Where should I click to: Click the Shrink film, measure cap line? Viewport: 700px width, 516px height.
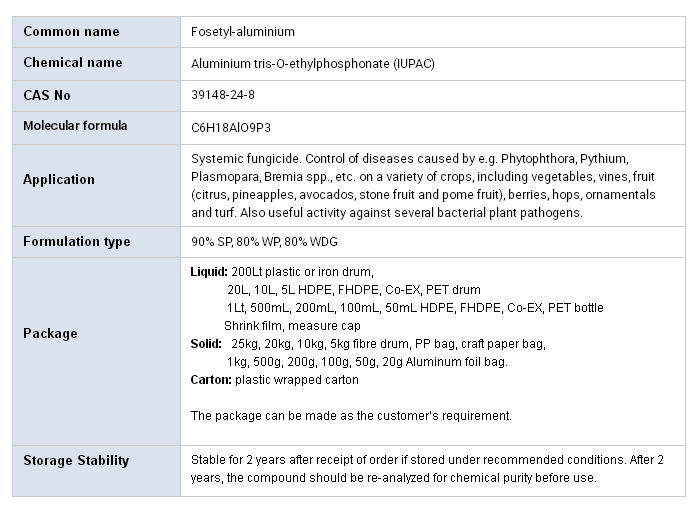click(292, 326)
